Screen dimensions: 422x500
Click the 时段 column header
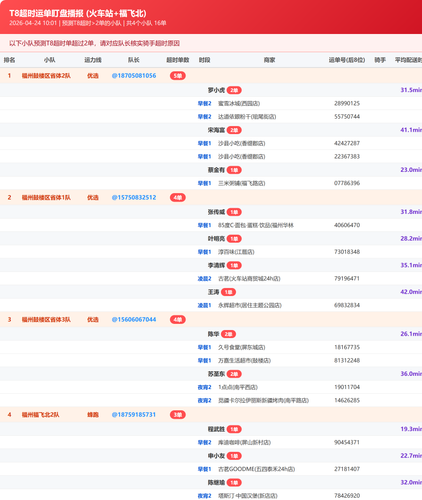(x=204, y=60)
